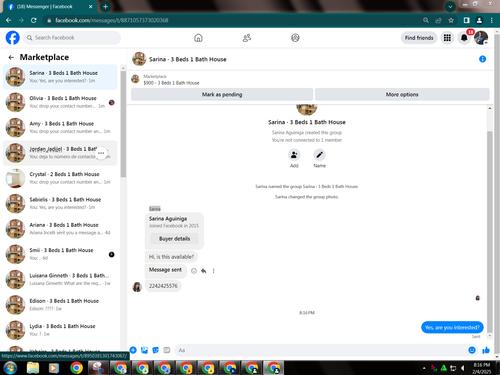Open the Windows Start menu

pos(10,368)
